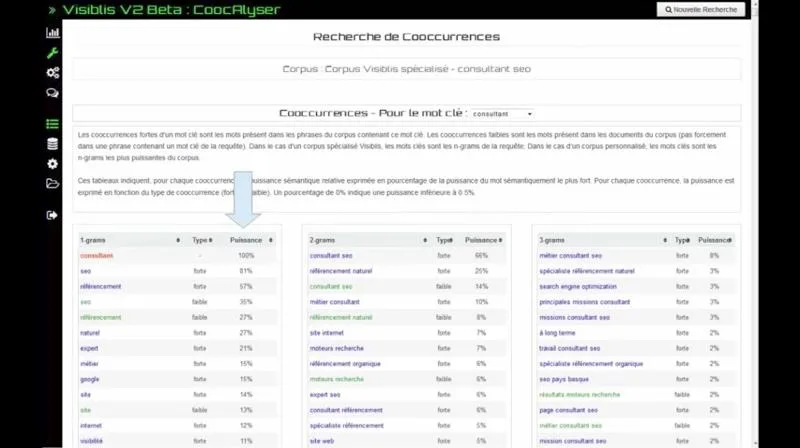Select the 'métier' 1-gram entry

pos(89,364)
